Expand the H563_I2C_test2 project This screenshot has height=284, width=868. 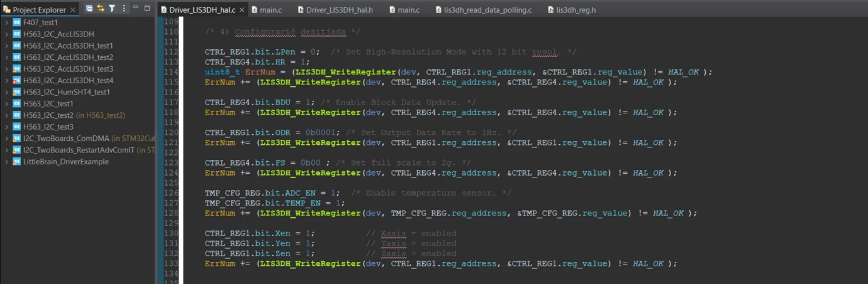[6, 115]
